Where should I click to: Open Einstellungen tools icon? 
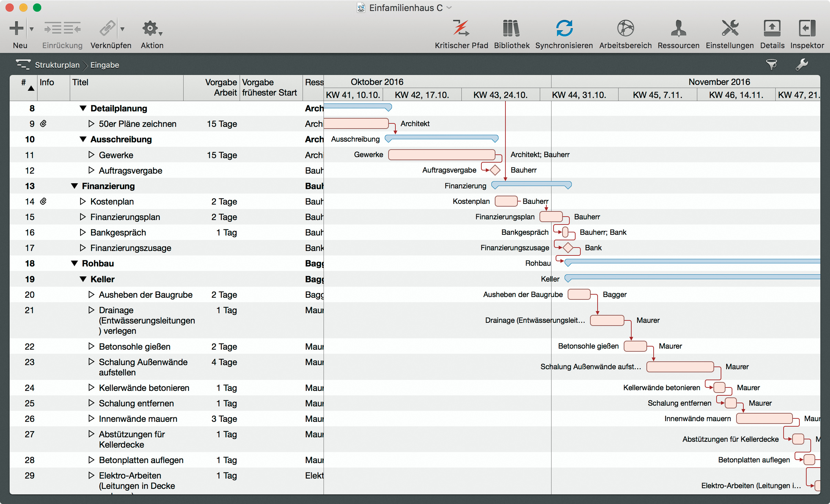coord(730,29)
